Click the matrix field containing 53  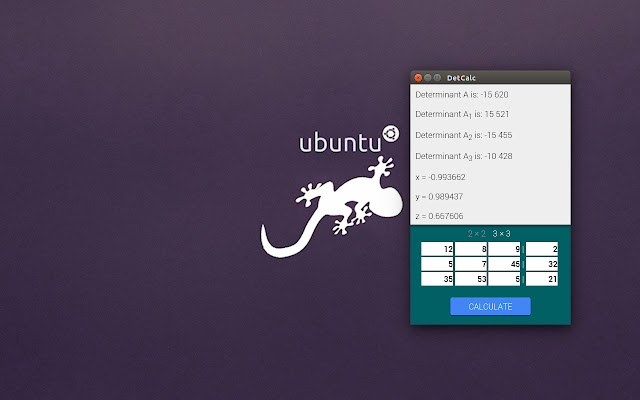click(x=471, y=279)
